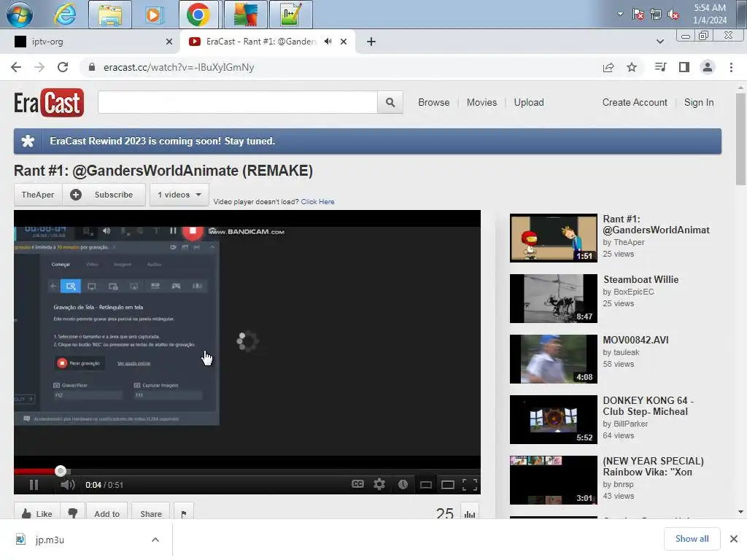Show hidden system tray icons
The width and height of the screenshot is (747, 560).
point(620,14)
